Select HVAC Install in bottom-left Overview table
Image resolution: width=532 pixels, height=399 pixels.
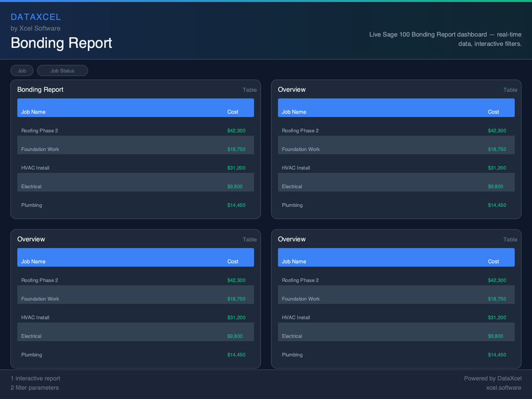click(x=35, y=317)
